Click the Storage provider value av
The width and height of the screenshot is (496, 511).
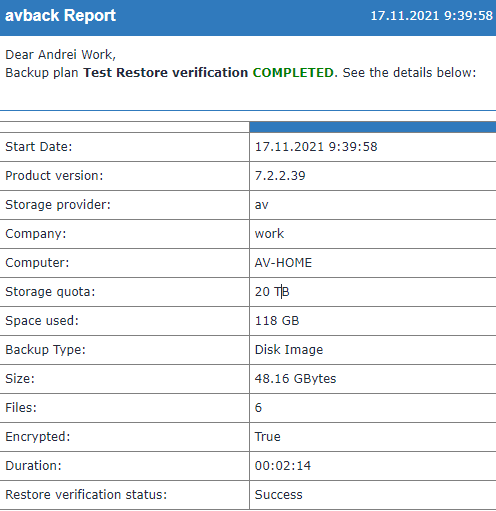coord(261,205)
